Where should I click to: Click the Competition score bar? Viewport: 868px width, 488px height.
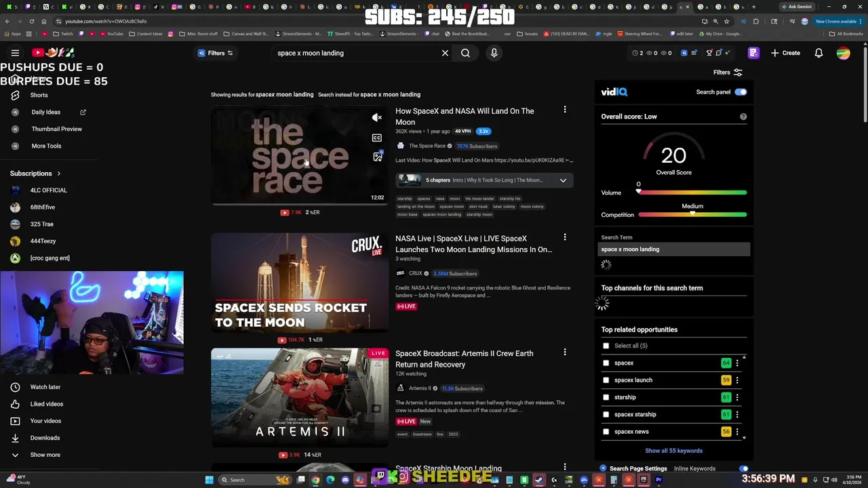pyautogui.click(x=692, y=215)
